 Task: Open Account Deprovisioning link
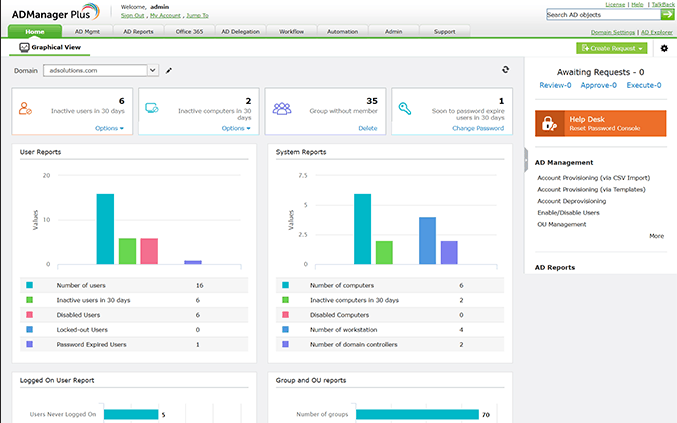572,201
